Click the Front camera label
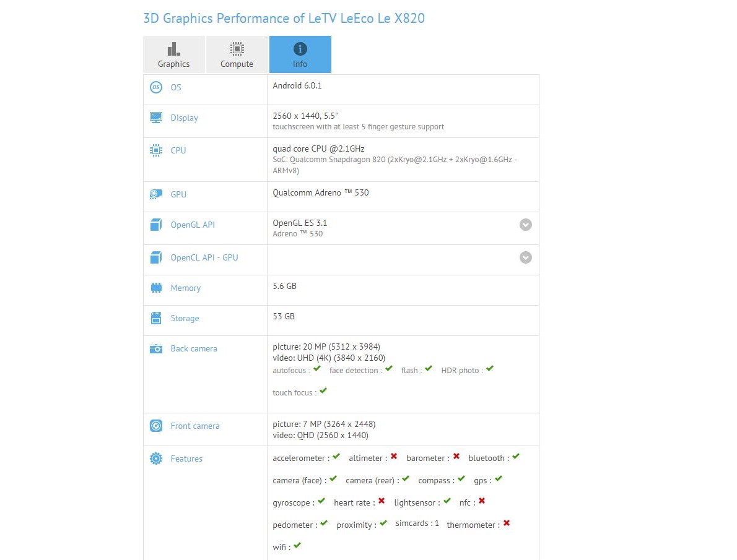This screenshot has height=560, width=737. 195,426
